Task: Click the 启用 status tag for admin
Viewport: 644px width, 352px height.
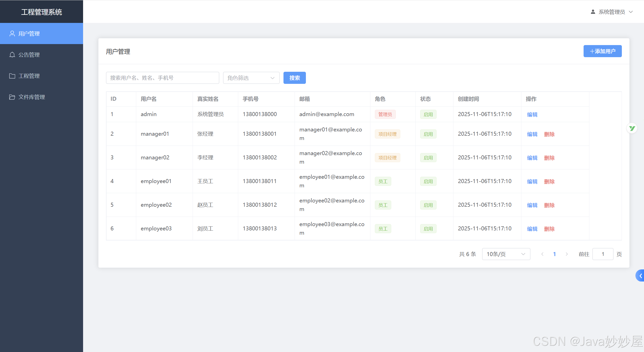Action: tap(428, 114)
